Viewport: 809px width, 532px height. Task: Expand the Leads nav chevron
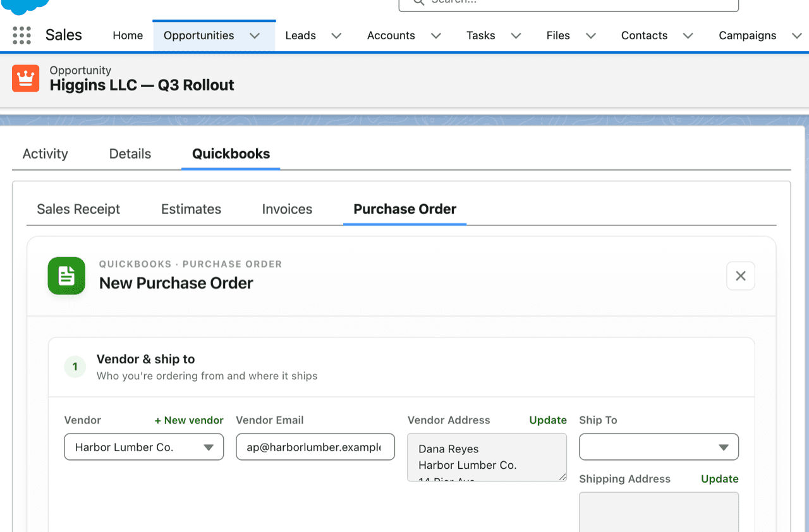click(x=336, y=36)
